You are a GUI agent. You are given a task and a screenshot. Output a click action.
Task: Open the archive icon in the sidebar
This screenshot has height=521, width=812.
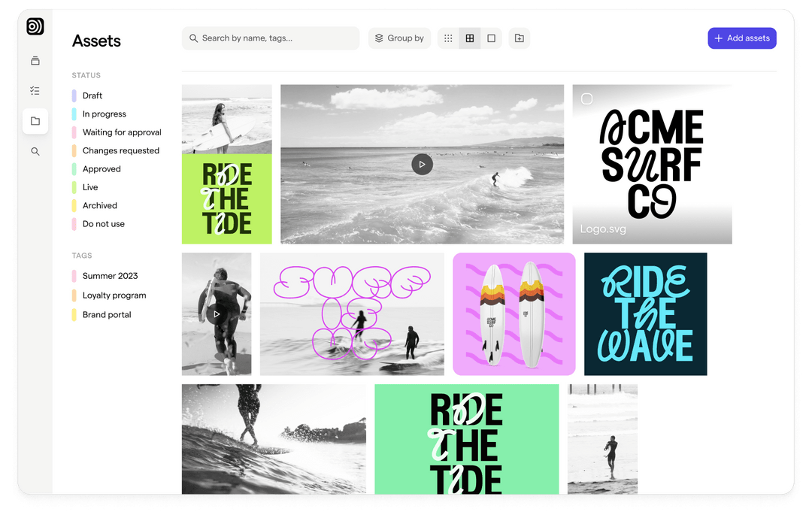[35, 61]
